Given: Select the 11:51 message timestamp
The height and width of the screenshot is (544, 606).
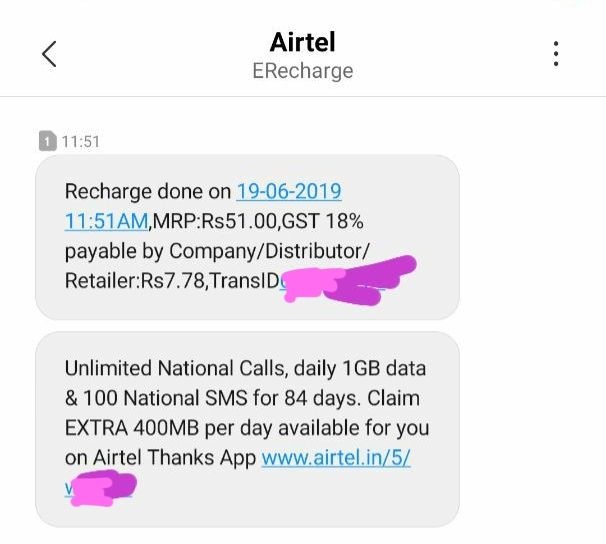Looking at the screenshot, I should coord(81,142).
